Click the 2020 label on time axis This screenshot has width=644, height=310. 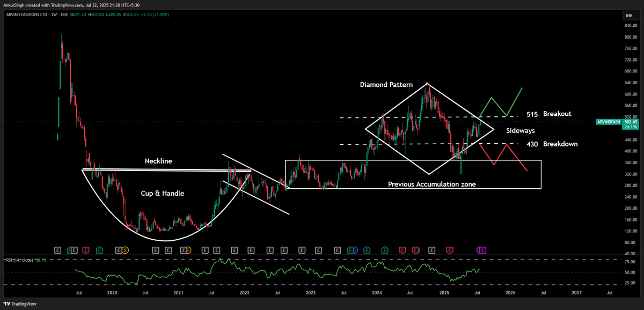112,293
